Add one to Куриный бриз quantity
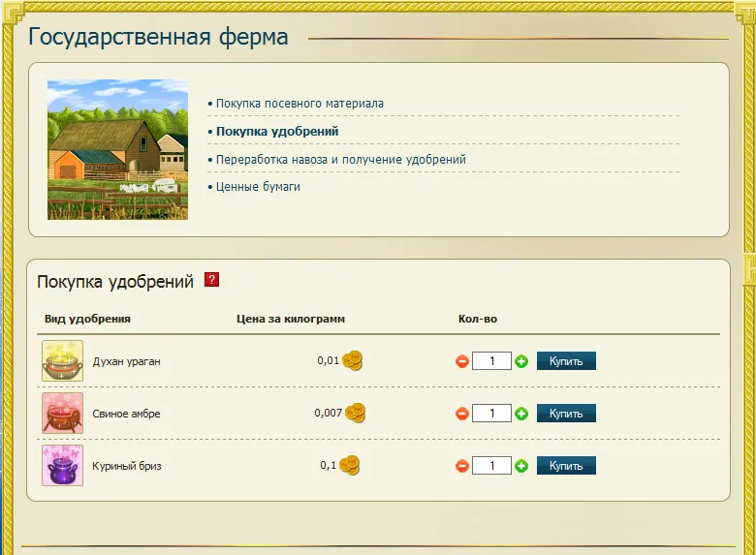 coord(521,466)
